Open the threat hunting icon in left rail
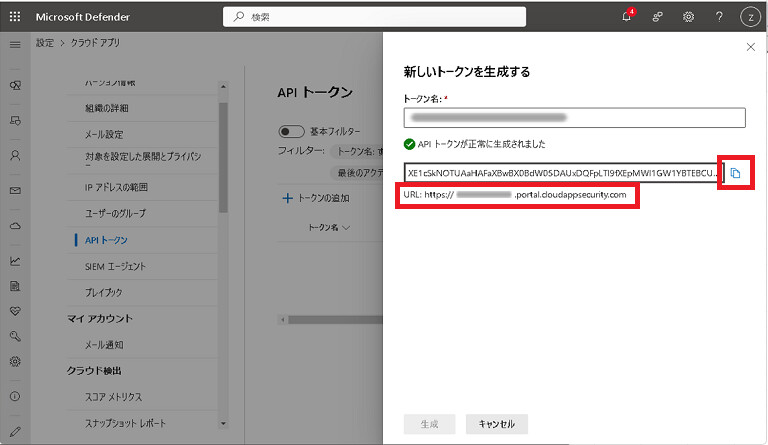 (15, 86)
